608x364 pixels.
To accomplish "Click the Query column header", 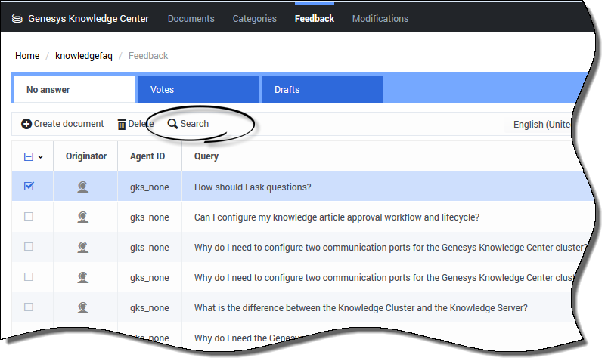I will (206, 156).
